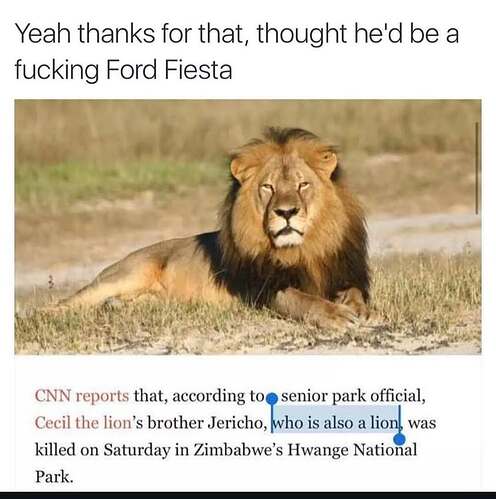496x499 pixels.
Task: Click the word 'Jericho' in the article
Action: (236, 423)
